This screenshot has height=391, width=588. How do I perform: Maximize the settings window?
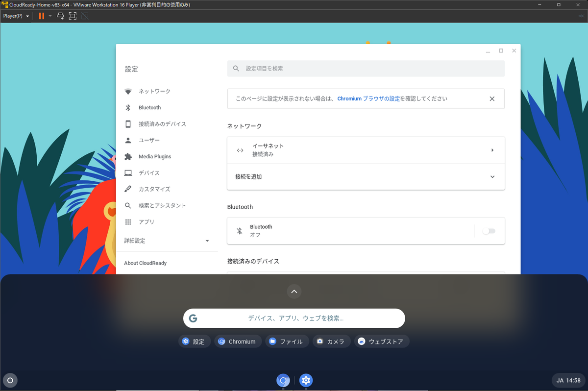click(501, 50)
